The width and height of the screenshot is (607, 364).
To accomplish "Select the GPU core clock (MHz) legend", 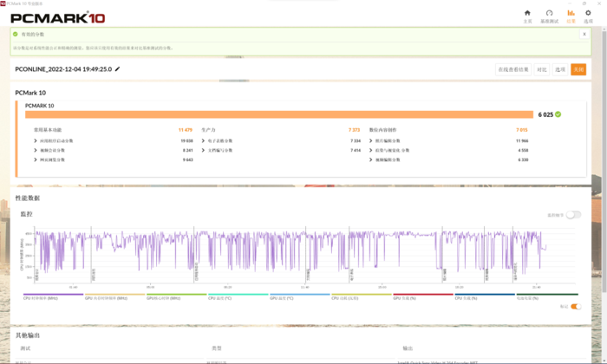I will (x=176, y=296).
